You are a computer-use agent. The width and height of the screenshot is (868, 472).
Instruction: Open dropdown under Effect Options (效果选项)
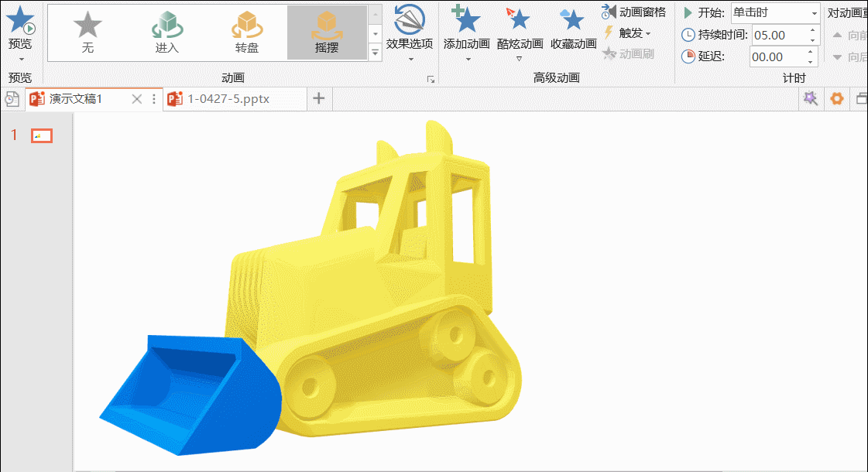click(410, 60)
